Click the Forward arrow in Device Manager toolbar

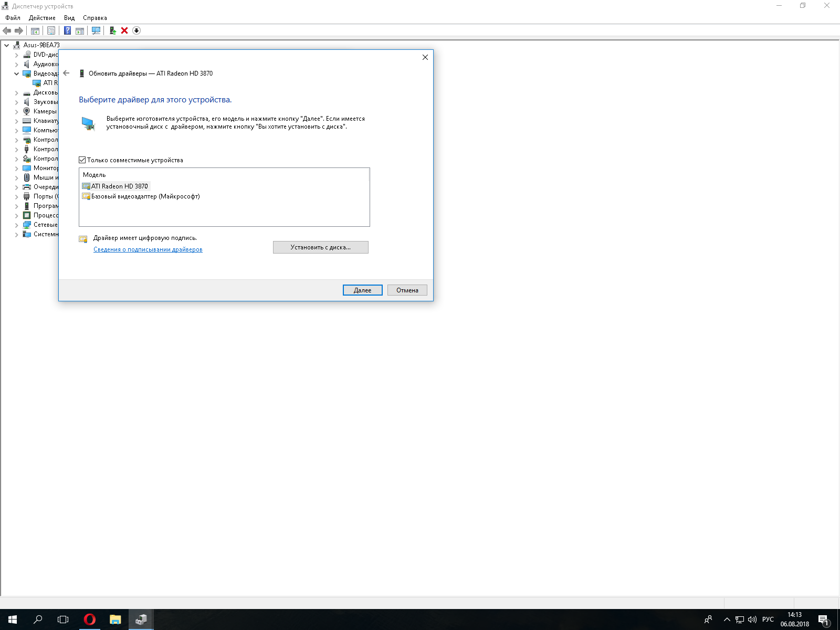pos(19,30)
